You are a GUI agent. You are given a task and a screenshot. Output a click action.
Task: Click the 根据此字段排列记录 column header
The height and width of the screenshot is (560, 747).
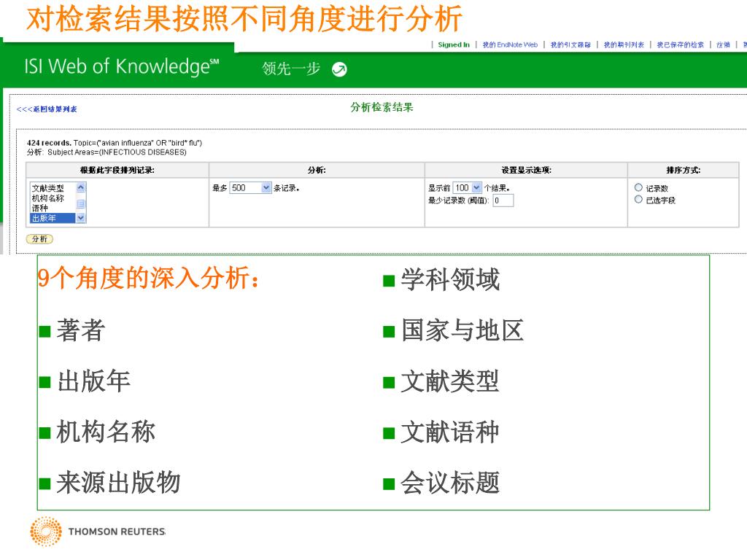coord(117,170)
